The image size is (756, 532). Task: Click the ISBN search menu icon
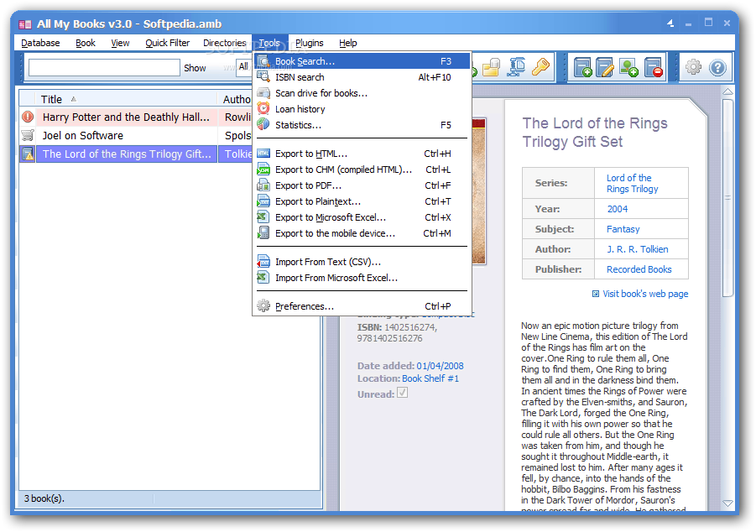click(263, 77)
